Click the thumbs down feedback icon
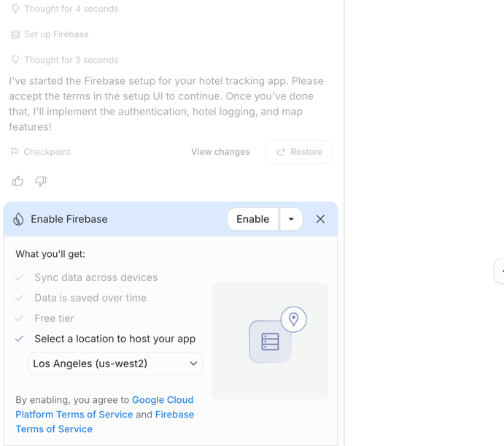Screen dimensions: 504x446 click(x=41, y=181)
